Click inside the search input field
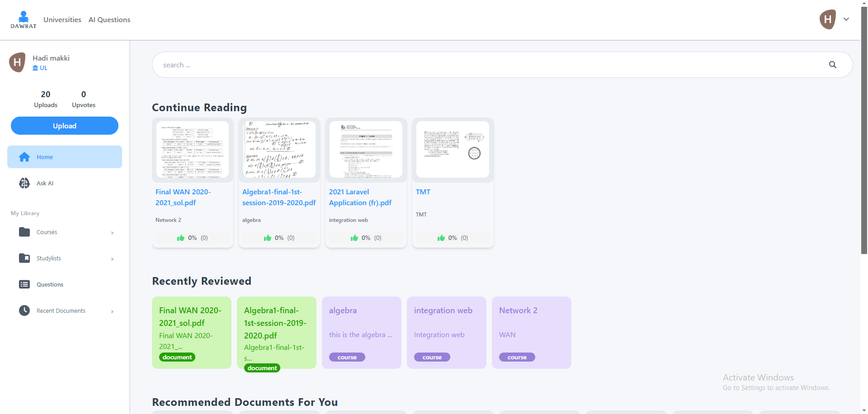The height and width of the screenshot is (414, 868). coord(488,65)
